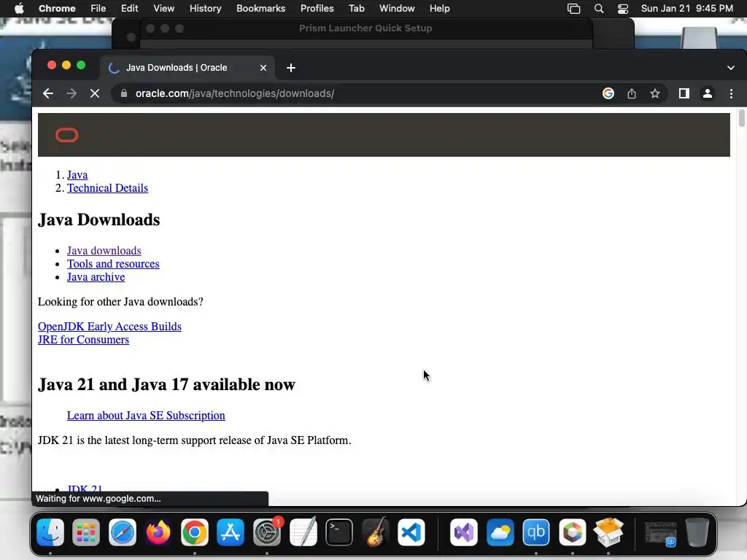Open qBittorrent from the Dock
The image size is (747, 560).
[x=536, y=532]
